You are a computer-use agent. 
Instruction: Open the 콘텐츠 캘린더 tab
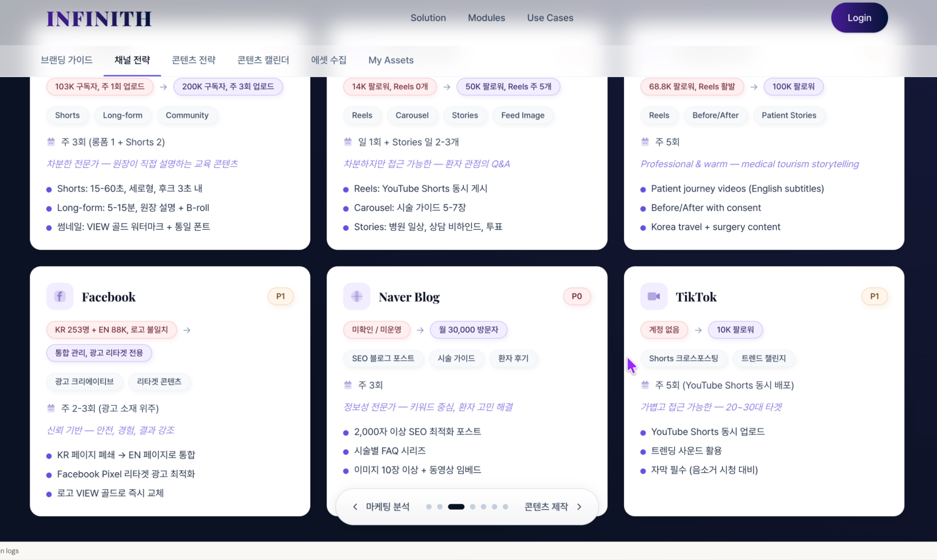point(263,60)
